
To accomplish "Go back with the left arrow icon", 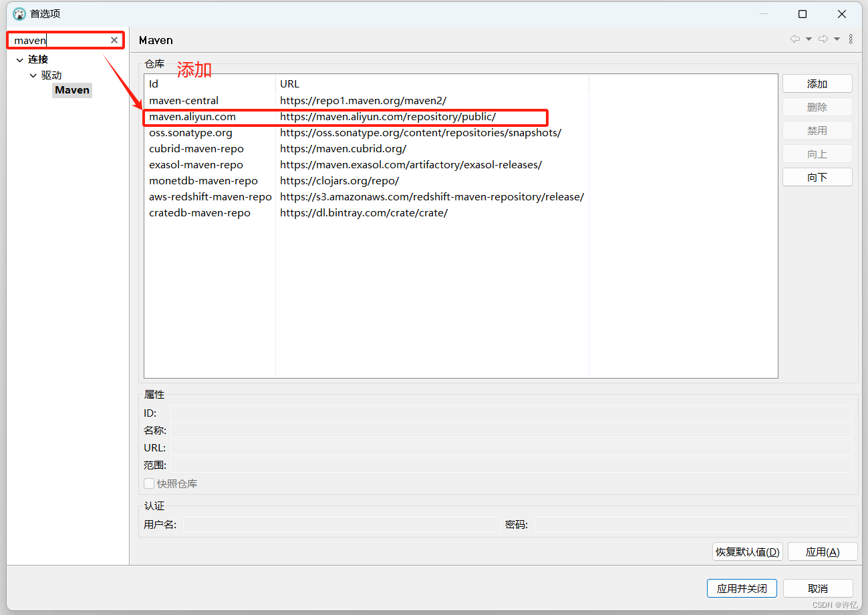I will 794,39.
